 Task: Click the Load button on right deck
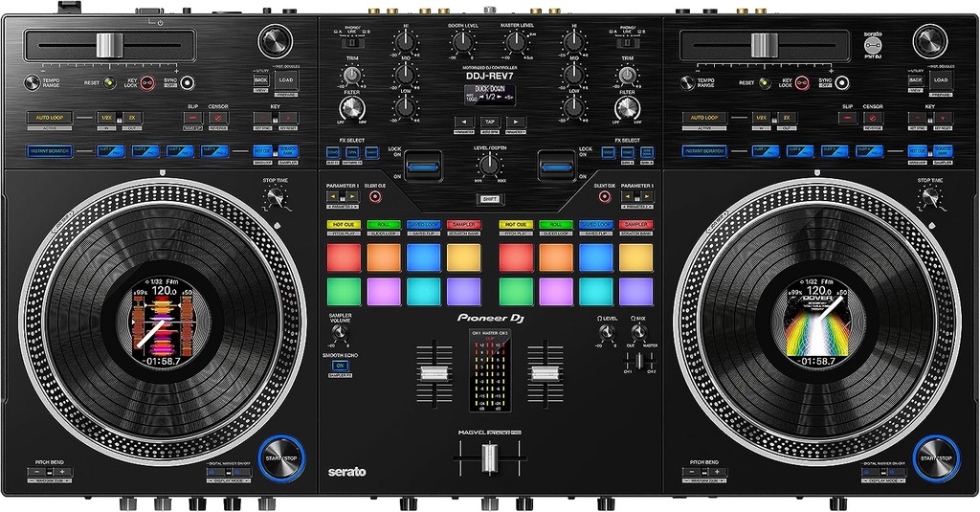[942, 80]
